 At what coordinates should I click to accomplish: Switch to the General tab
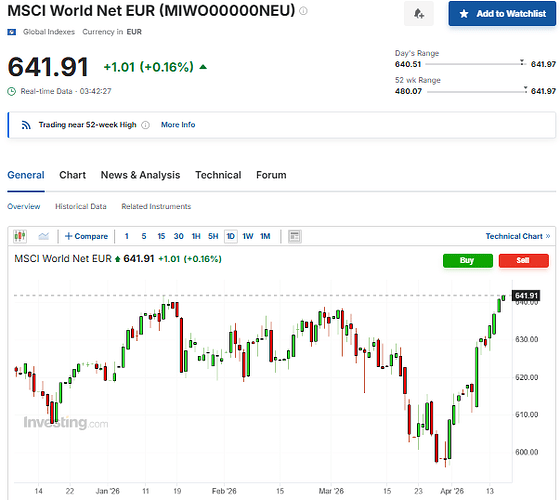[26, 175]
